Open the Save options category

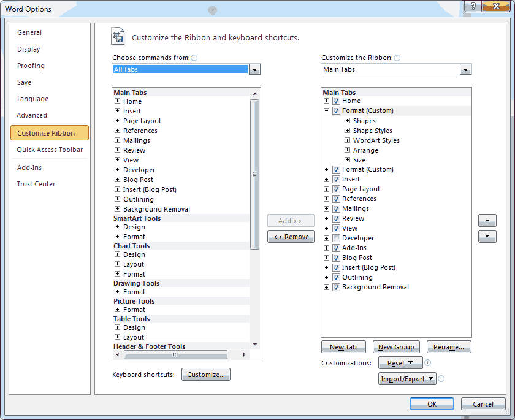click(x=25, y=82)
